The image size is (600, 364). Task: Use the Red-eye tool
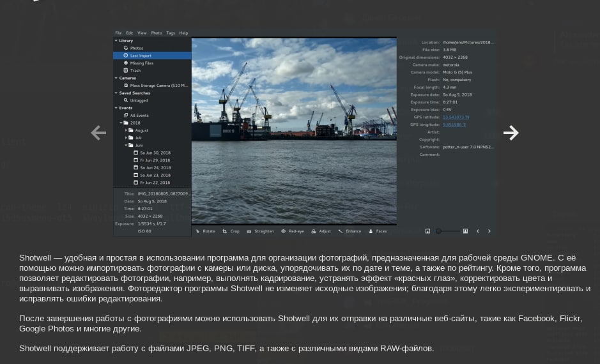[293, 231]
